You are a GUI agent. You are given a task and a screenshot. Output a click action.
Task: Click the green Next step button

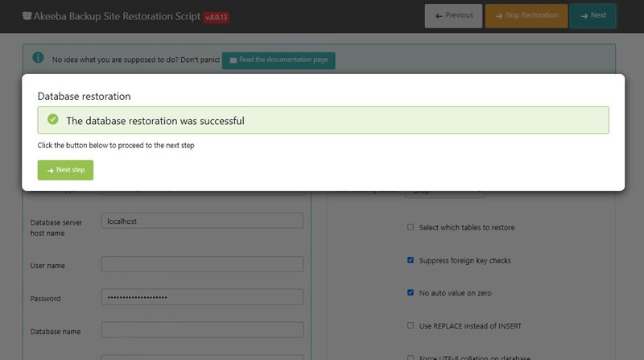[x=65, y=170]
